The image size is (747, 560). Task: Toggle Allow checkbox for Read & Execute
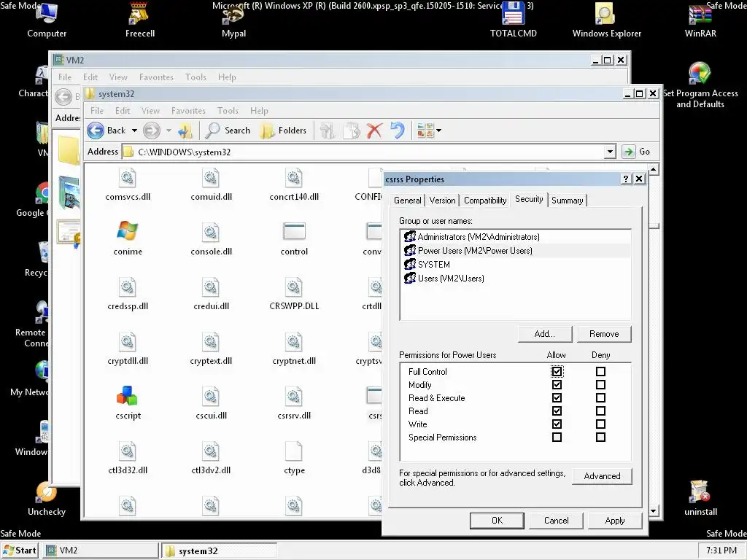tap(557, 397)
